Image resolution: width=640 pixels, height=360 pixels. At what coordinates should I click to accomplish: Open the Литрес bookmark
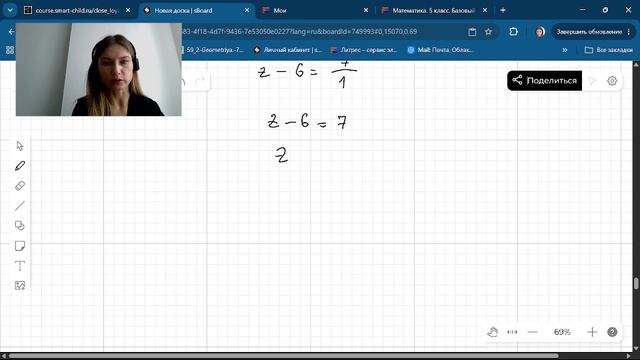[x=364, y=50]
